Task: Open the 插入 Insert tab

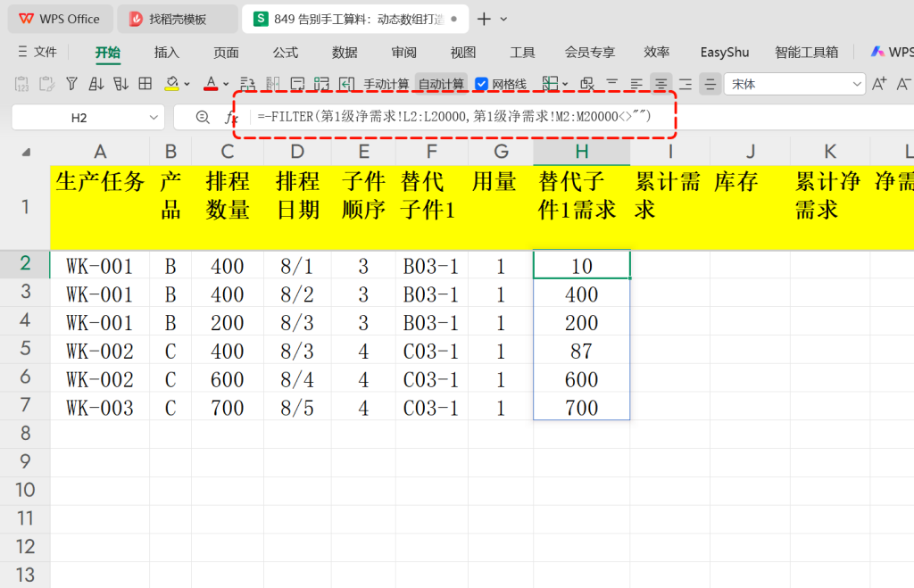Action: 167,53
